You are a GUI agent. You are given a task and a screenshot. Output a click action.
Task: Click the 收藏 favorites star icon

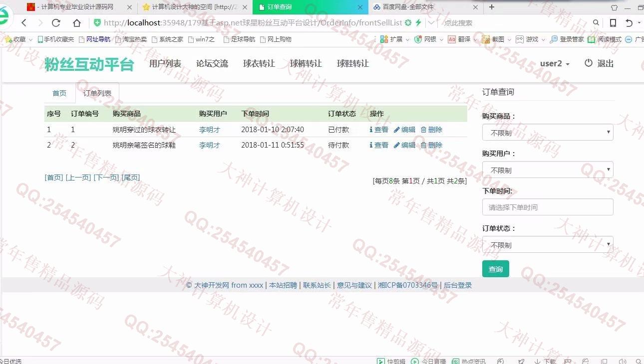(8, 39)
